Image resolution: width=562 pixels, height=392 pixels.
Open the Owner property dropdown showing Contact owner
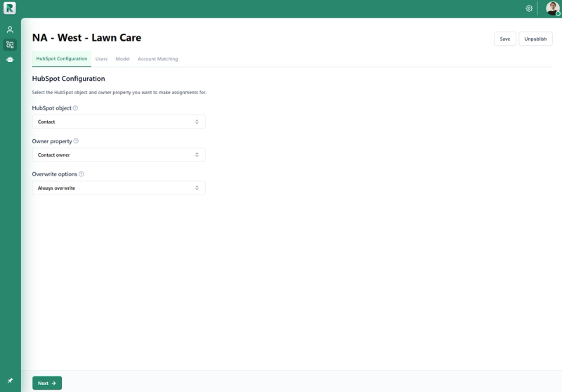(x=119, y=155)
